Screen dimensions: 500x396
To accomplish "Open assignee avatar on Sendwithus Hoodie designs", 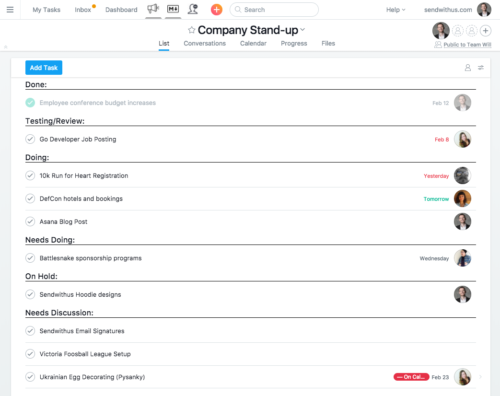I will point(462,294).
